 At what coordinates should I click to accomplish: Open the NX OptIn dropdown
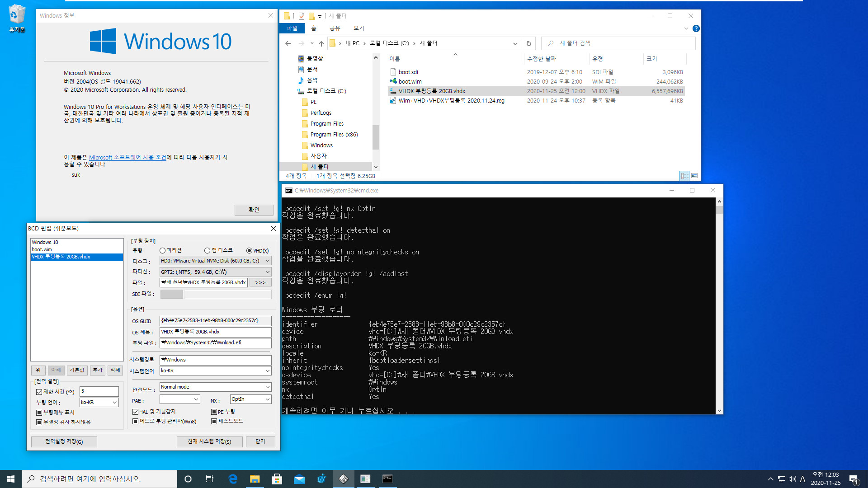pos(250,399)
